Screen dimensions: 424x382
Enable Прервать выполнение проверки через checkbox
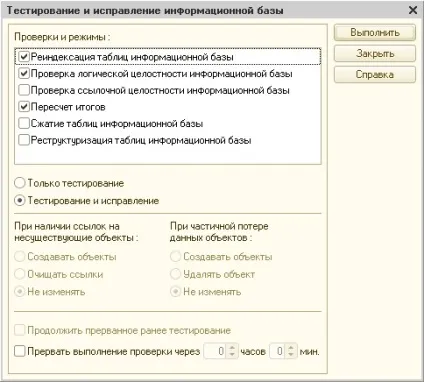point(20,351)
